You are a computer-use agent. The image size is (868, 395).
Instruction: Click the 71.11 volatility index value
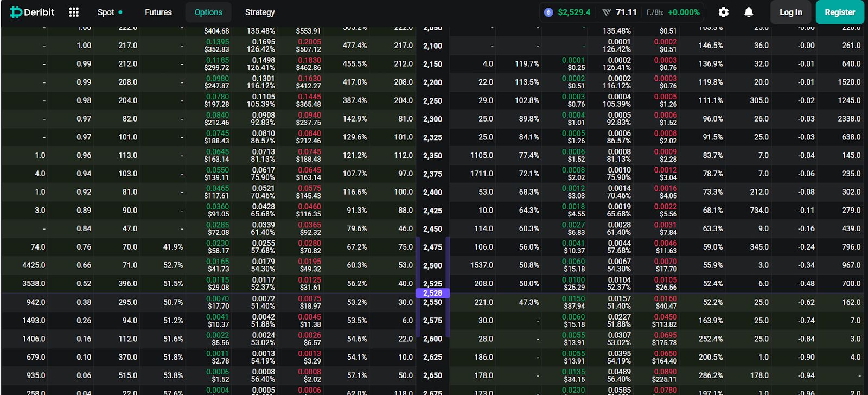(x=626, y=12)
